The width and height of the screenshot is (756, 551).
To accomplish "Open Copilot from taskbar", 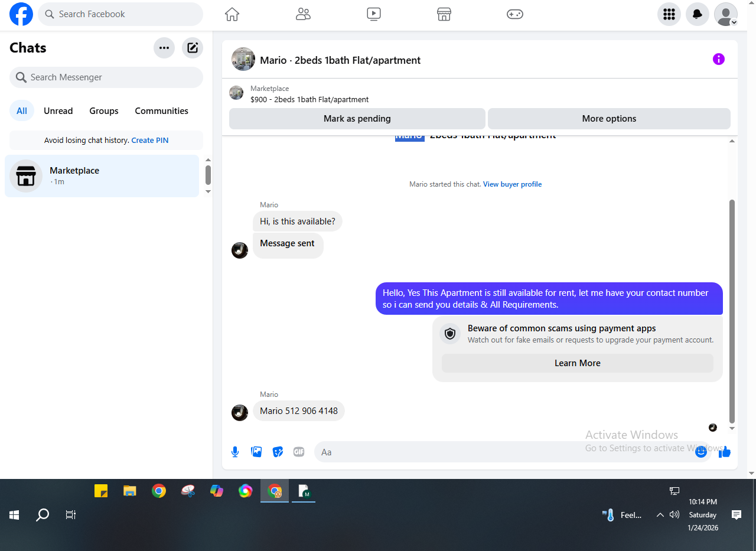I will coord(217,491).
